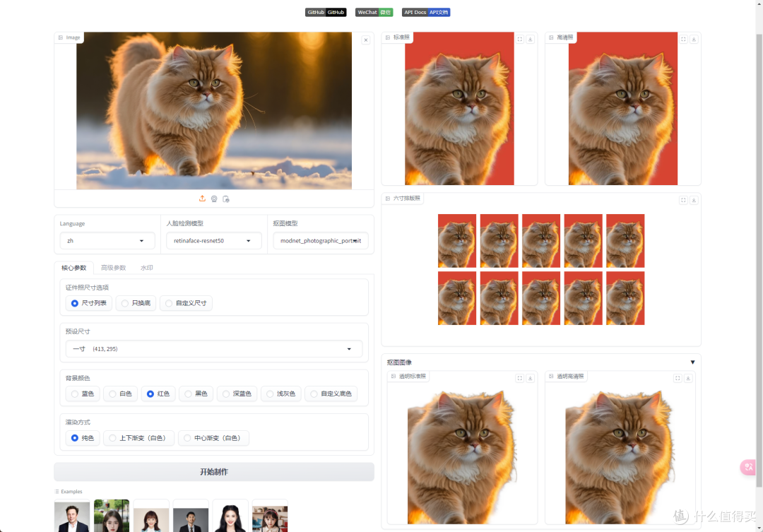763x532 pixels.
Task: Click the image icon beside the 高清照 label
Action: (551, 37)
